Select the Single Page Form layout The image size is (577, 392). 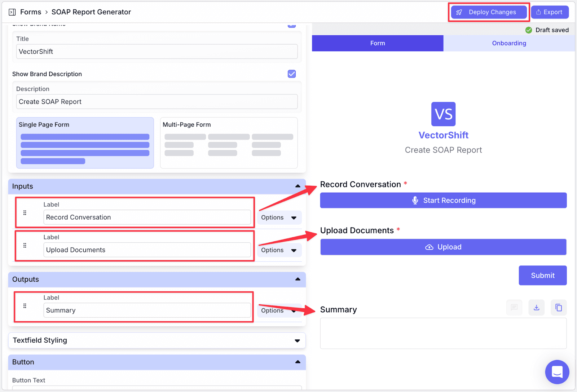click(85, 143)
